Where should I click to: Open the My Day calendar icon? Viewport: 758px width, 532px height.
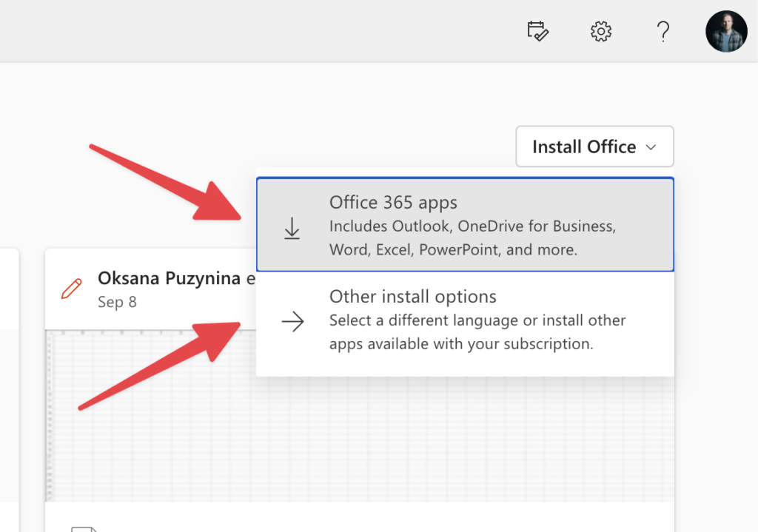(x=537, y=31)
